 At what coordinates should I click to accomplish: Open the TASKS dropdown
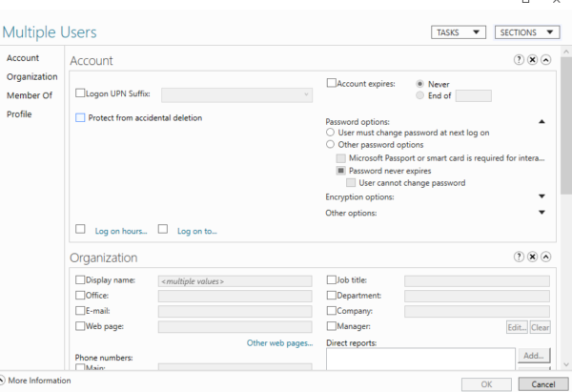click(x=459, y=32)
